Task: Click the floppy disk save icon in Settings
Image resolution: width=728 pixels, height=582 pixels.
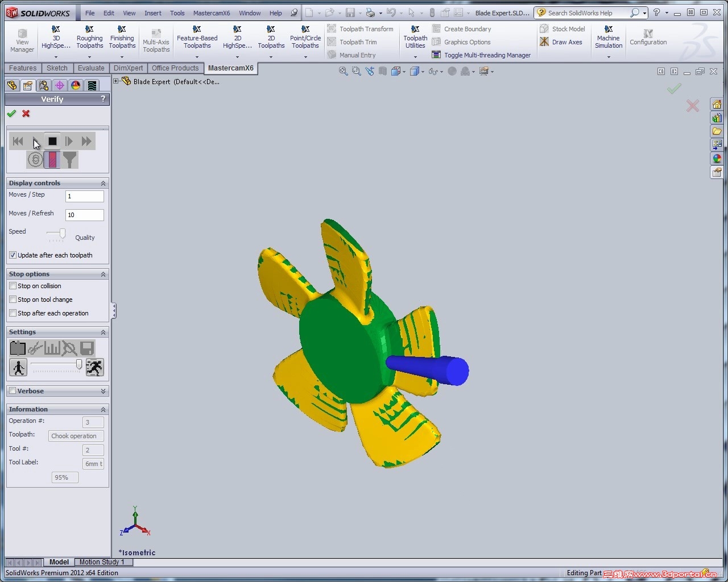Action: tap(86, 348)
